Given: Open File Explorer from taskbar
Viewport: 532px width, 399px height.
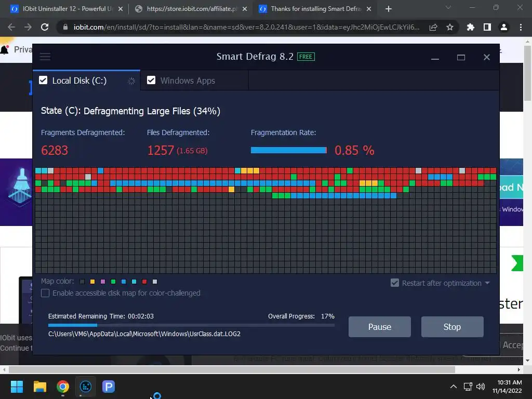Looking at the screenshot, I should 39,387.
